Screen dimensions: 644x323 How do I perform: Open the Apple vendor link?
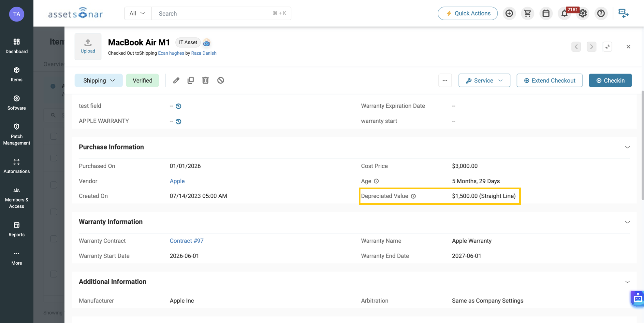[x=177, y=181]
